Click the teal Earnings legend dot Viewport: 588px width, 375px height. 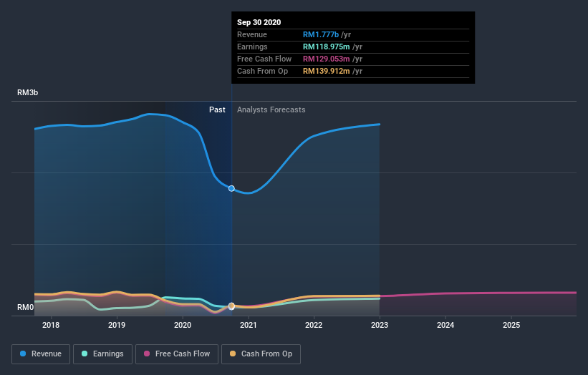85,354
